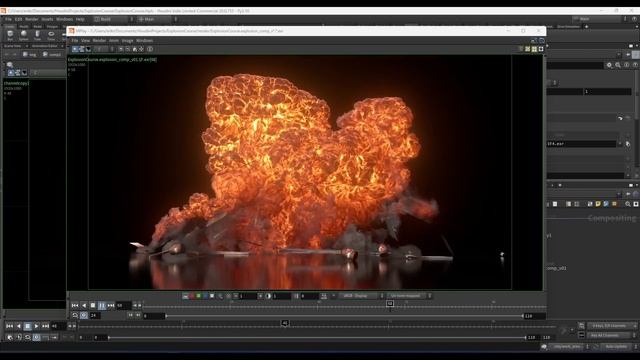Stop playback in Houdini main playbar
The image size is (640, 360).
(27, 326)
